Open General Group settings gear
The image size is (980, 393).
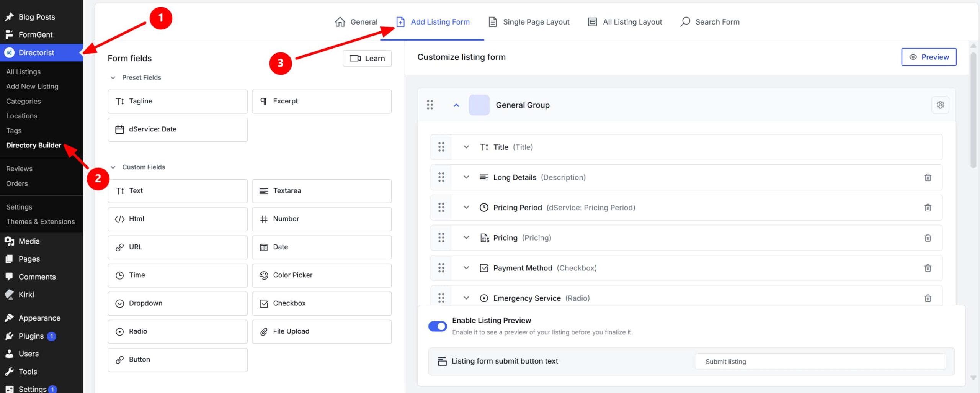click(940, 105)
